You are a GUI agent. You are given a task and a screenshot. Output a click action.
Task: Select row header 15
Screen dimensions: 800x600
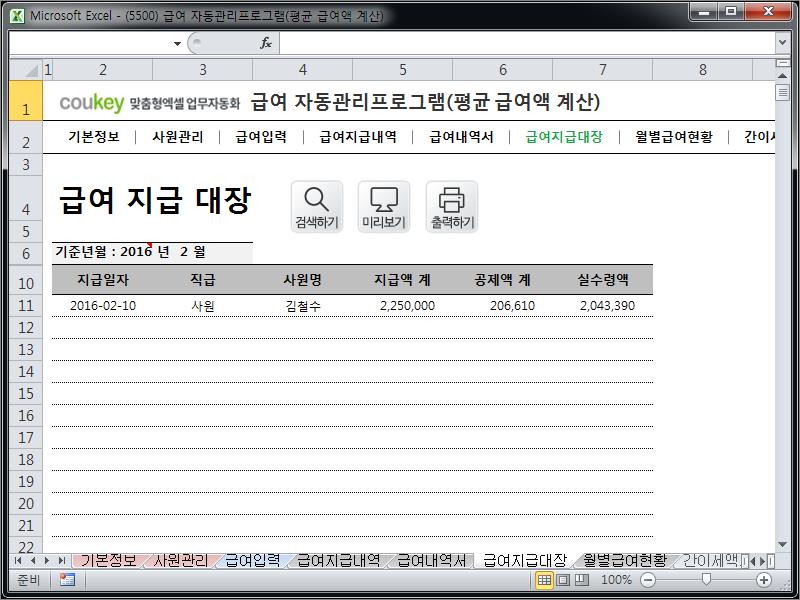(x=26, y=394)
